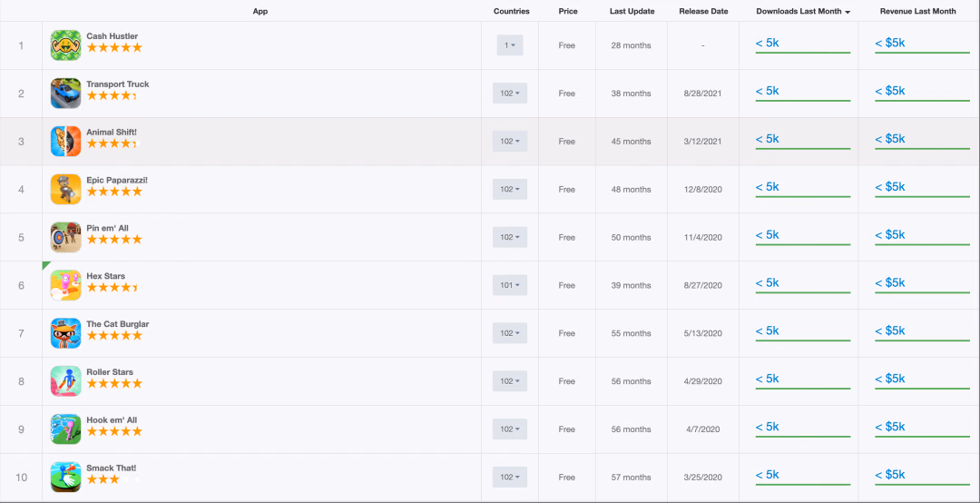980x503 pixels.
Task: Expand countries dropdown for Transport Truck
Action: pyautogui.click(x=510, y=94)
